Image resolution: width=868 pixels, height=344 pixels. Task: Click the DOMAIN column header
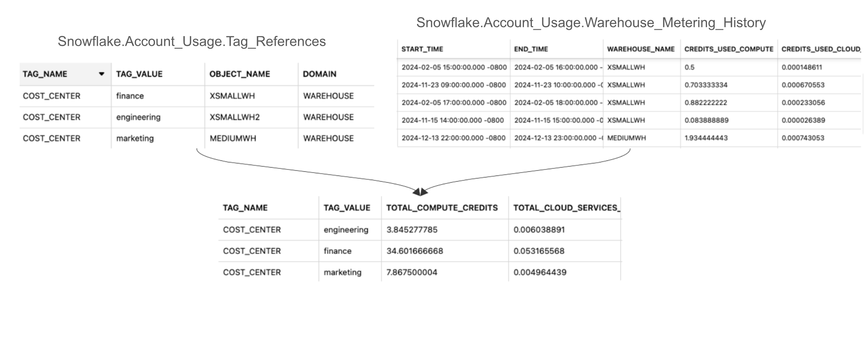[x=319, y=74]
